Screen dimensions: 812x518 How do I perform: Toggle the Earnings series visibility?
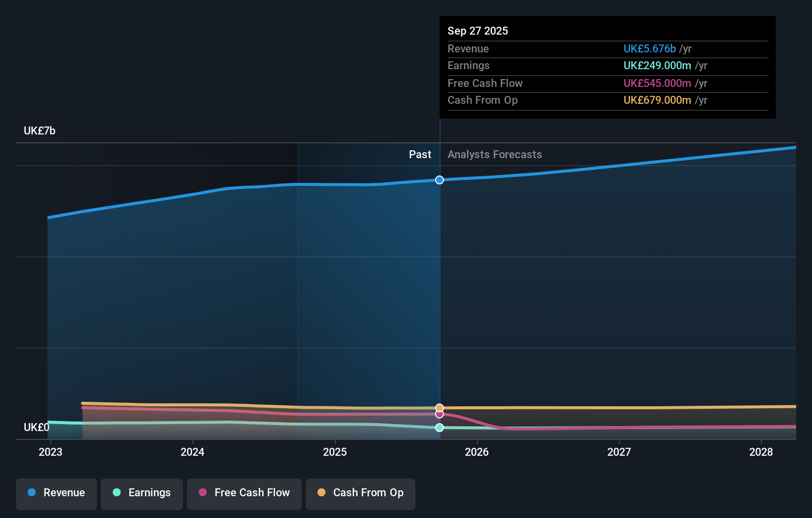coord(142,493)
